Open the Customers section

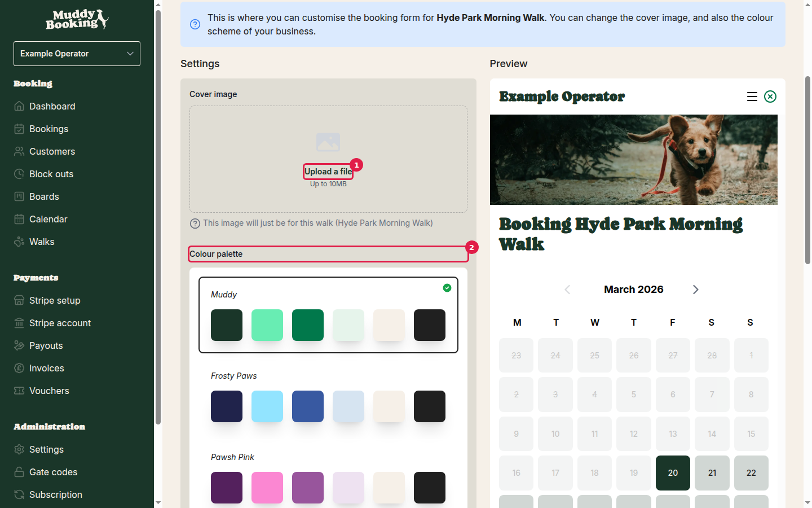click(x=52, y=151)
